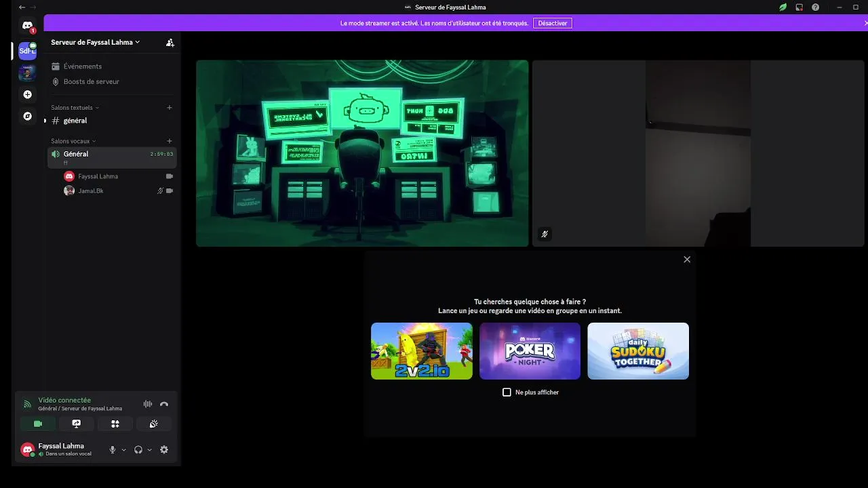Screen dimensions: 868x488
Task: Launch the 2v2.io game card
Action: tap(422, 351)
